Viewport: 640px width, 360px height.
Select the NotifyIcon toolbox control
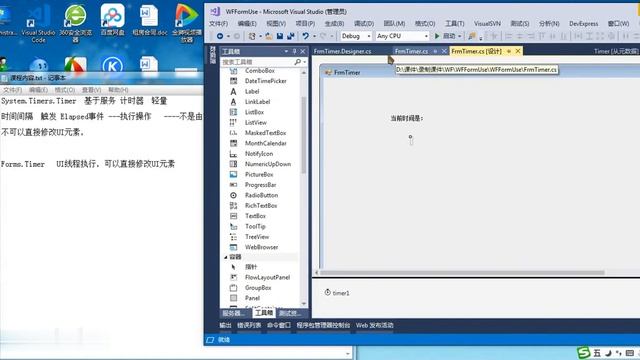pyautogui.click(x=260, y=153)
